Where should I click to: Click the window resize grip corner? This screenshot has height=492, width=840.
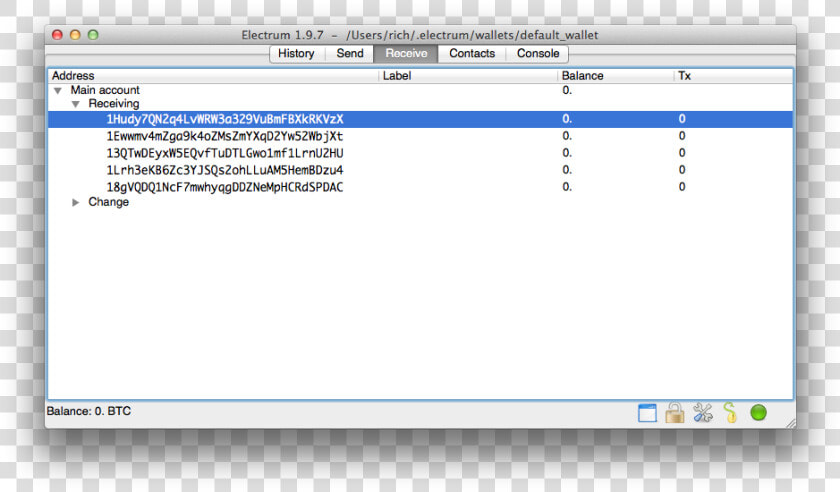click(790, 423)
